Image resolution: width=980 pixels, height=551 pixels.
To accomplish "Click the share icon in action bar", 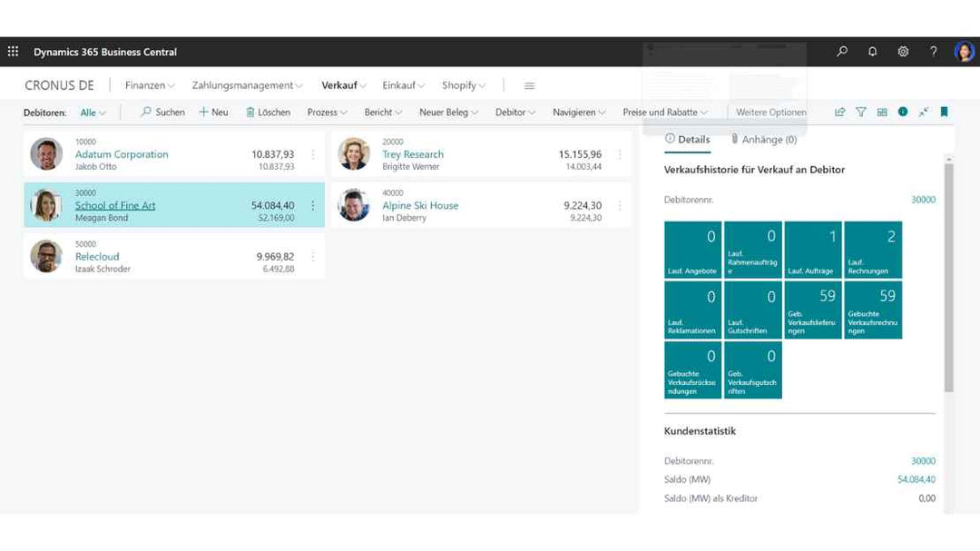I will [839, 113].
